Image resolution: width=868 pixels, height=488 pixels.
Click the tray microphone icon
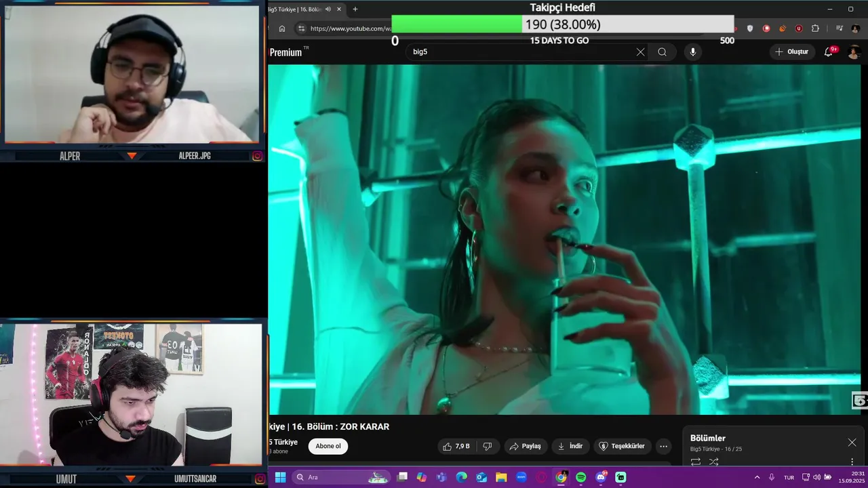coord(772,477)
